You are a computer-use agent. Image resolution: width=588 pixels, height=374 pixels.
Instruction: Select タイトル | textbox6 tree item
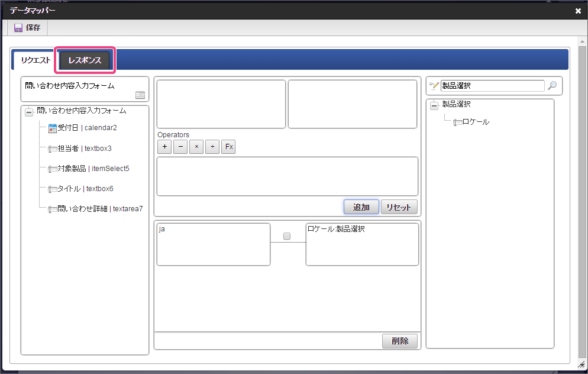[85, 189]
